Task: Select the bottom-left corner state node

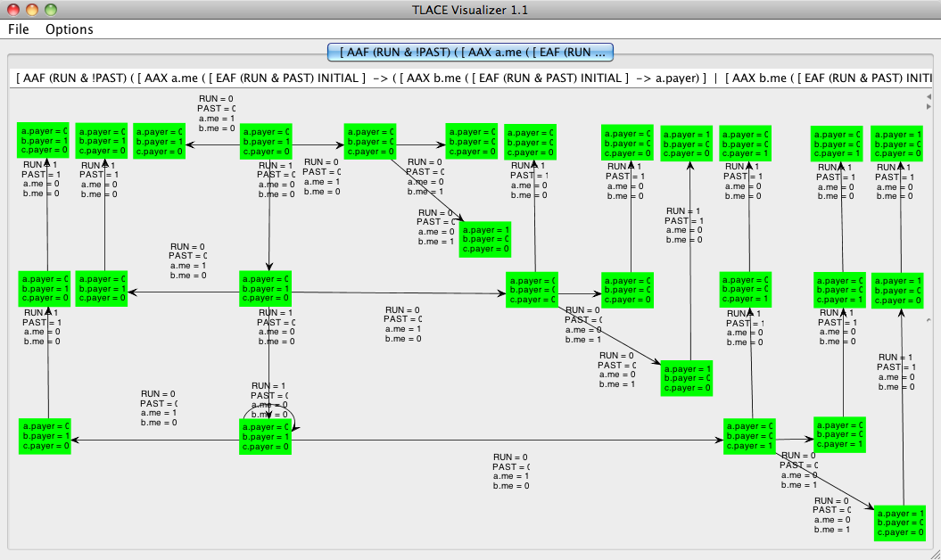Action: pyautogui.click(x=45, y=436)
